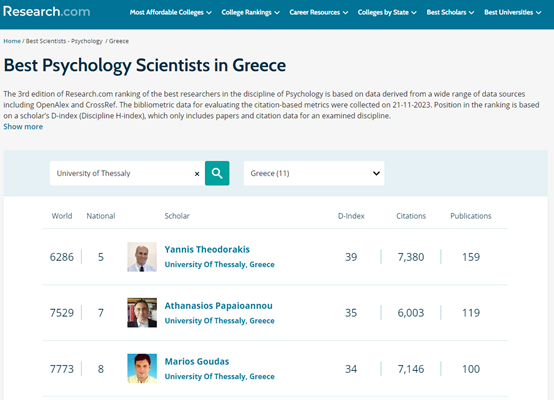Click Best Scientists - Psychology breadcrumb
The height and width of the screenshot is (400, 554).
(x=64, y=41)
